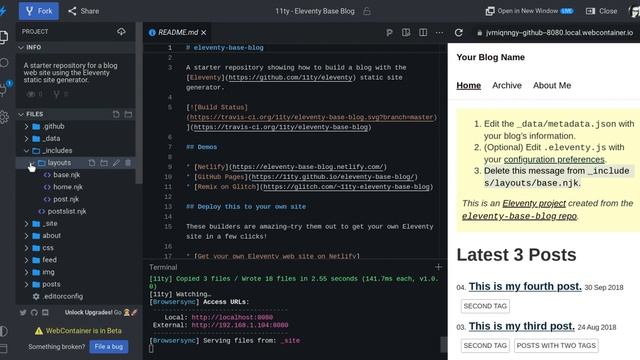Screen dimensions: 640x360
Task: Click delete trash icon on layouts row
Action: tap(128, 163)
